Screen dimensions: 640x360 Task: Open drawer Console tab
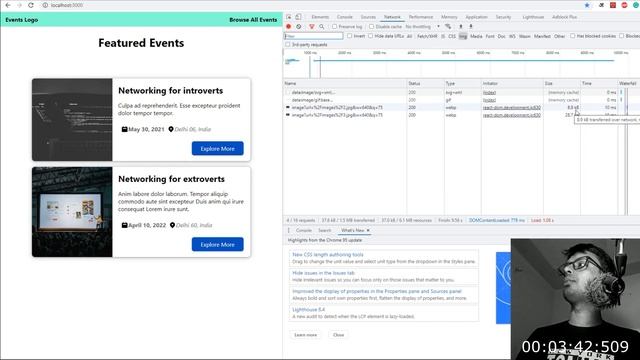304,230
